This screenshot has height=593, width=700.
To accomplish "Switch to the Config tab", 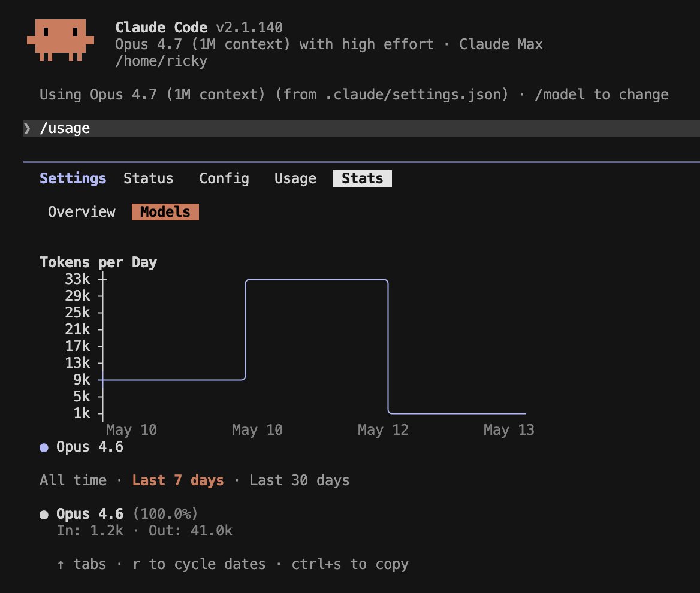I will (224, 178).
